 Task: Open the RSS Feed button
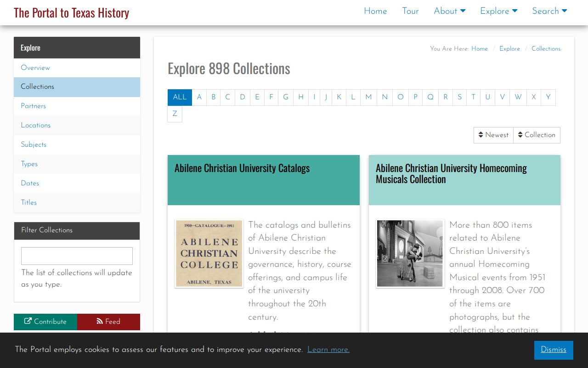click(108, 322)
